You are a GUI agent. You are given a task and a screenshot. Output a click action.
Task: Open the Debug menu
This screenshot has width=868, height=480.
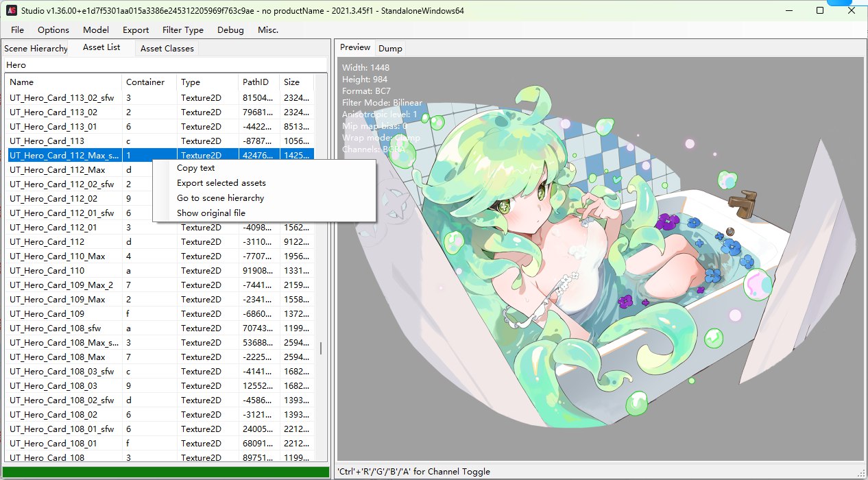click(230, 29)
